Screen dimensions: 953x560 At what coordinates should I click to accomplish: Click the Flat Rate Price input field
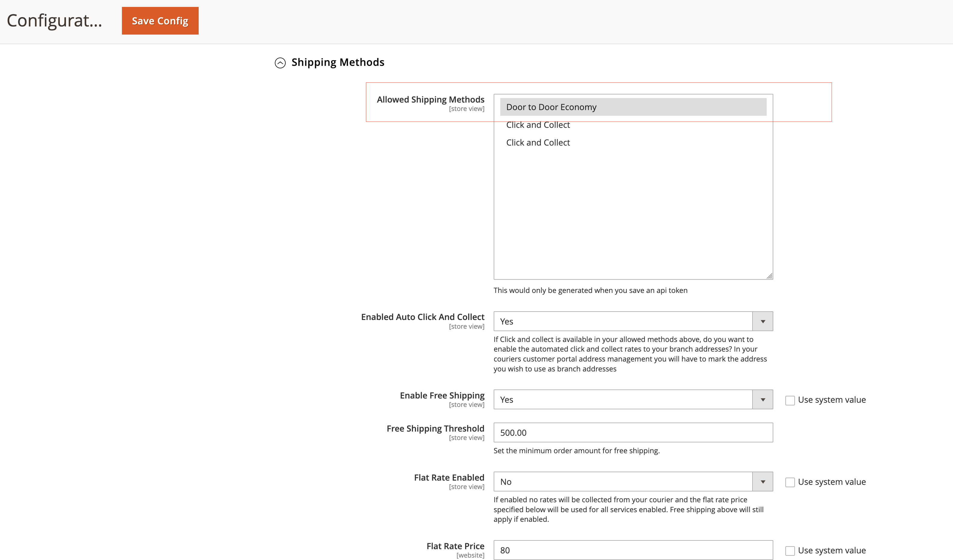click(633, 550)
